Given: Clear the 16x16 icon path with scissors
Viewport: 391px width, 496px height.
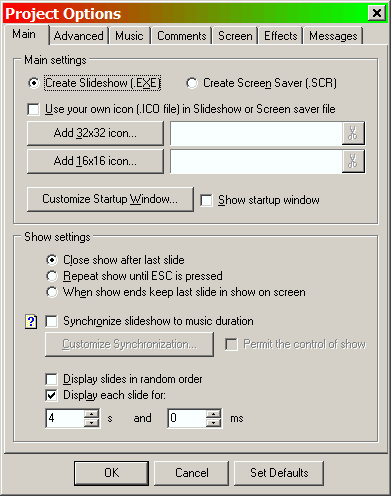Looking at the screenshot, I should (353, 161).
